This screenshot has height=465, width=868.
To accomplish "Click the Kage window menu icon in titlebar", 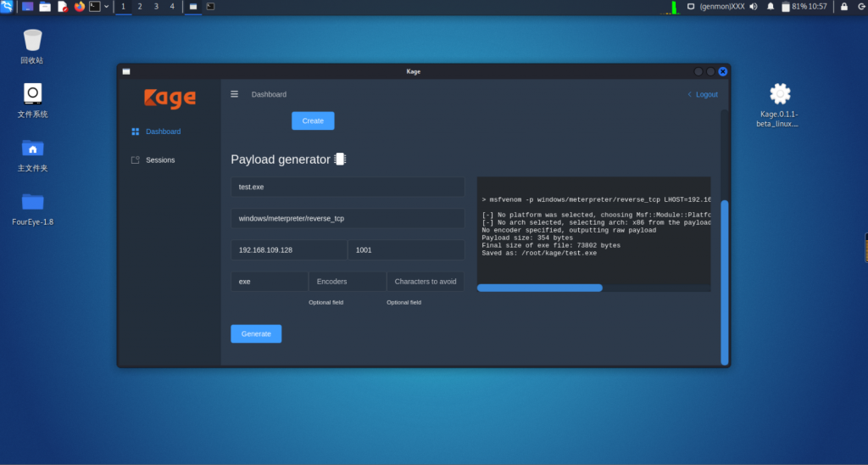I will [126, 71].
